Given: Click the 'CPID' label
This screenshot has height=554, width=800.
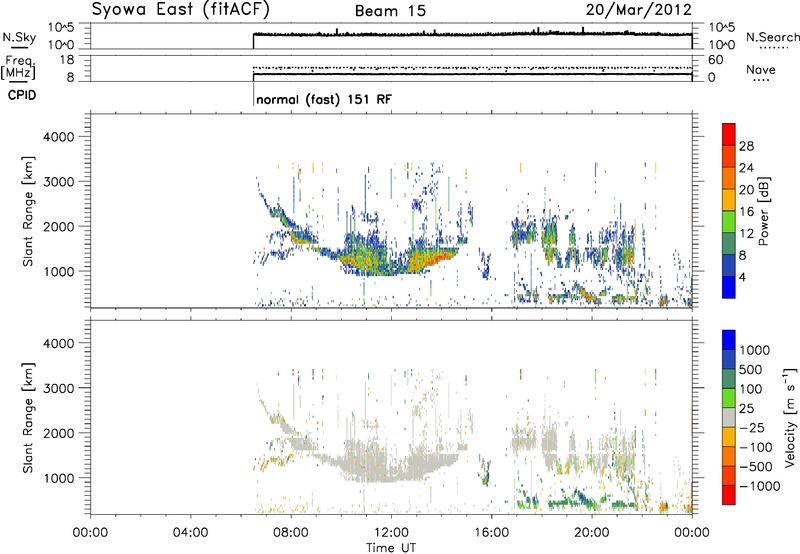Looking at the screenshot, I should pos(22,95).
